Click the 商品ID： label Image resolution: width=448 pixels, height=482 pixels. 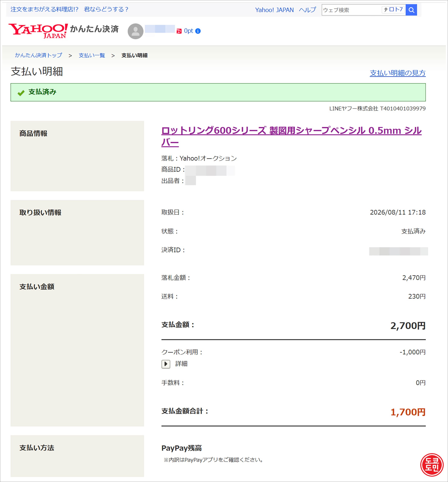pos(173,170)
